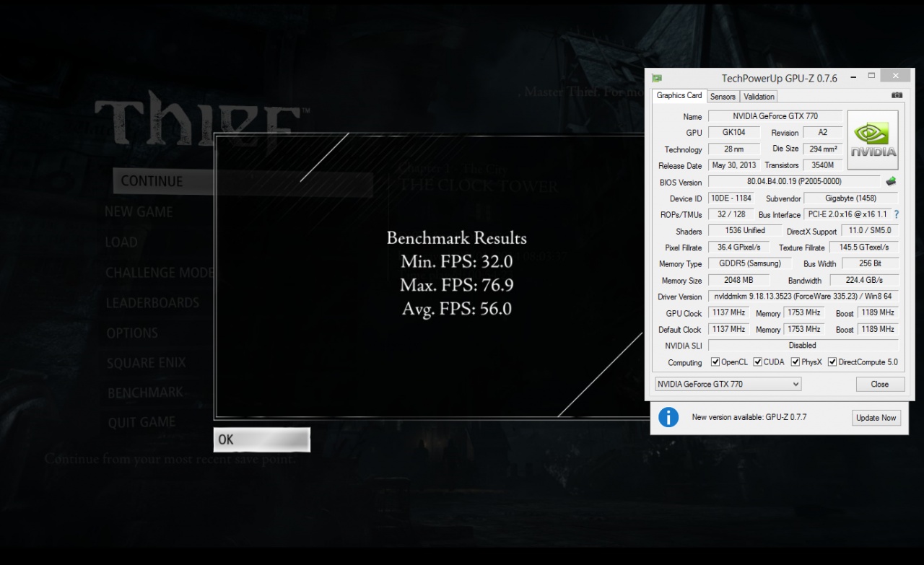
Task: Click the Memory Size value 2048 MB
Action: click(738, 280)
